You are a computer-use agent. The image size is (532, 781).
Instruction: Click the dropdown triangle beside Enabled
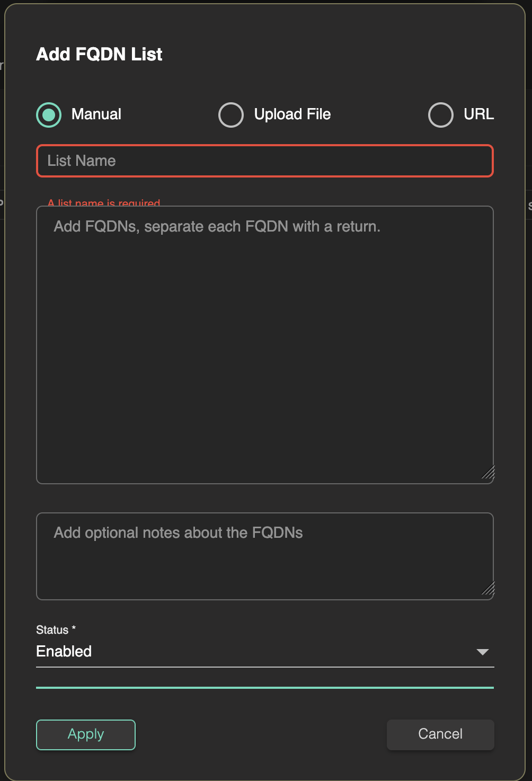pos(483,652)
